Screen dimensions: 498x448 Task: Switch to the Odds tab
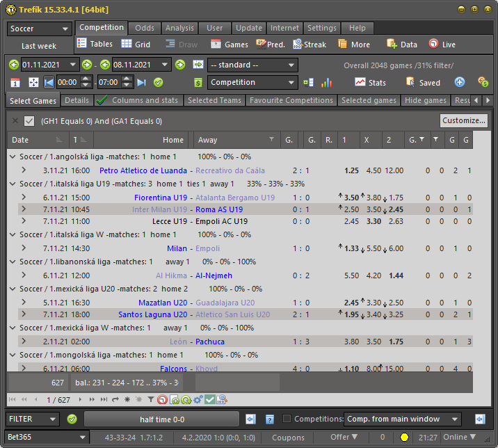145,28
